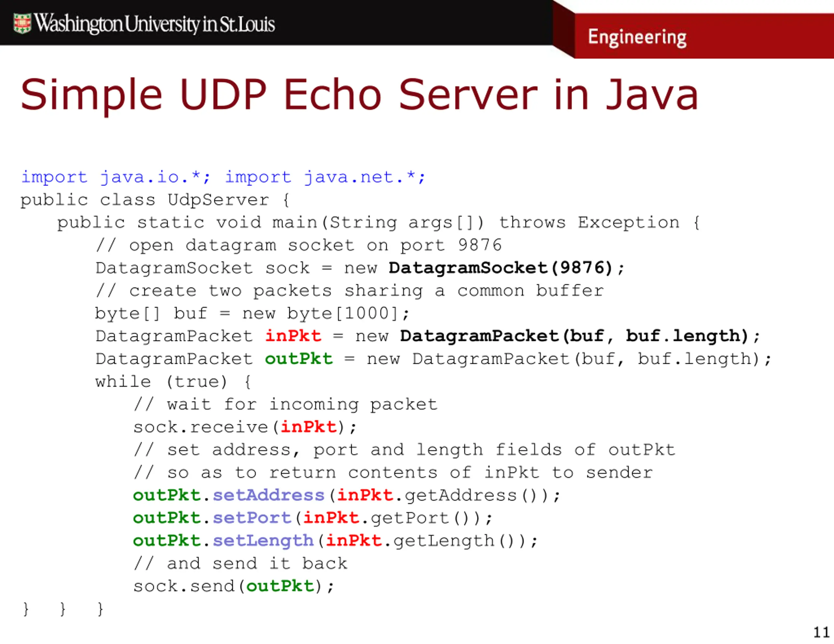
Task: Click the setPort method name
Action: (x=252, y=518)
